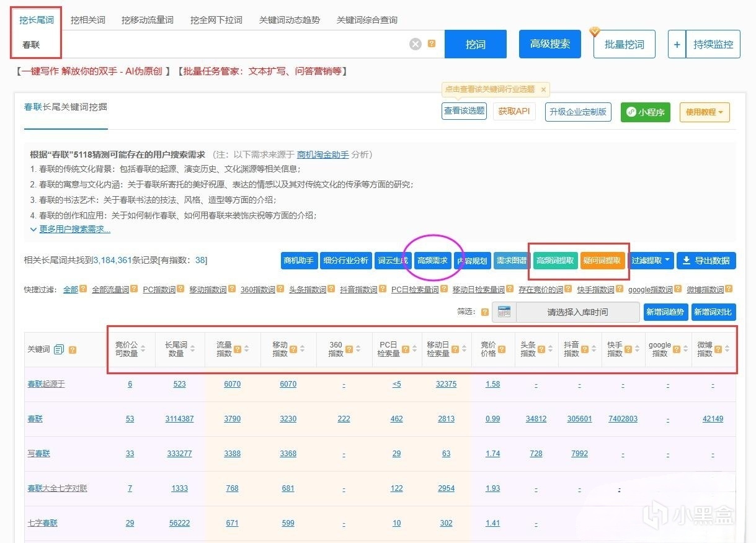Click the 新增词趋势 button

pyautogui.click(x=665, y=312)
